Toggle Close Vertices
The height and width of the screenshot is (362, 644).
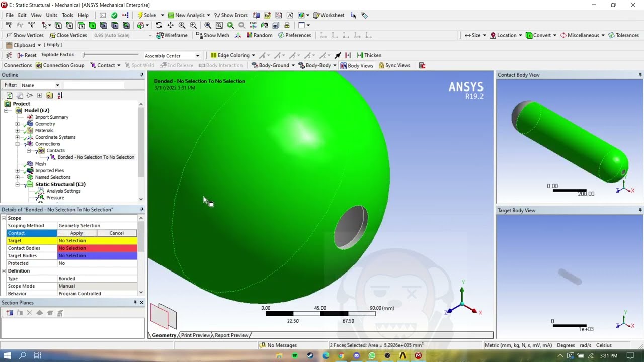point(68,35)
